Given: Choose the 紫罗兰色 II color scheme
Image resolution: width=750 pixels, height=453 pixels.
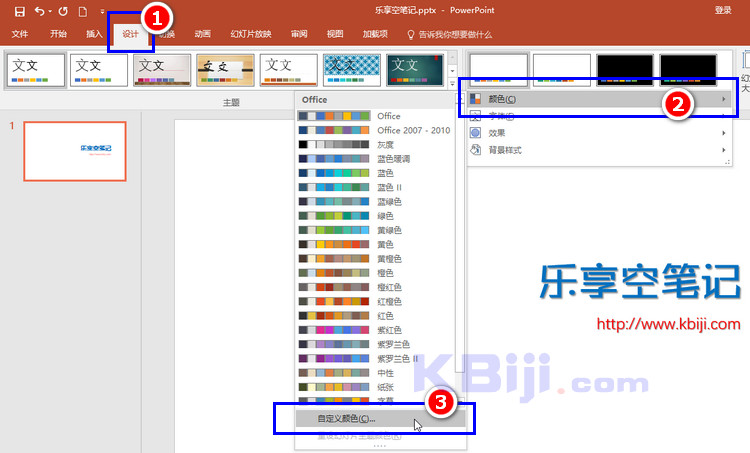Looking at the screenshot, I should pos(375,358).
